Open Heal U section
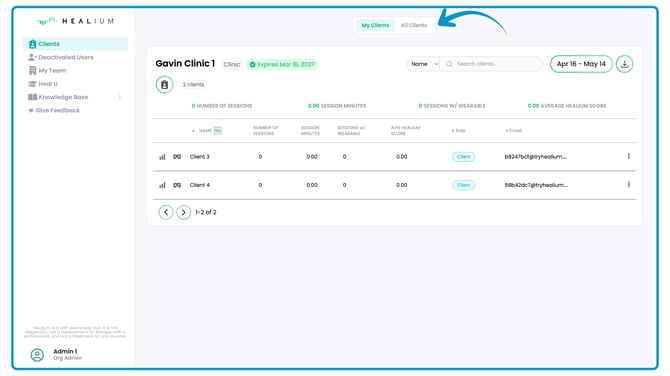The height and width of the screenshot is (376, 670). click(x=43, y=84)
